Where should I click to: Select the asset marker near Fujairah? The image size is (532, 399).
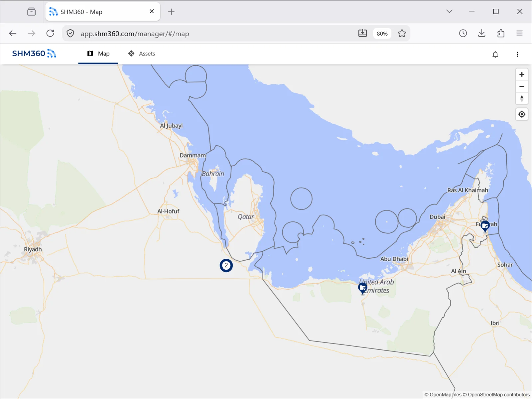tap(485, 226)
